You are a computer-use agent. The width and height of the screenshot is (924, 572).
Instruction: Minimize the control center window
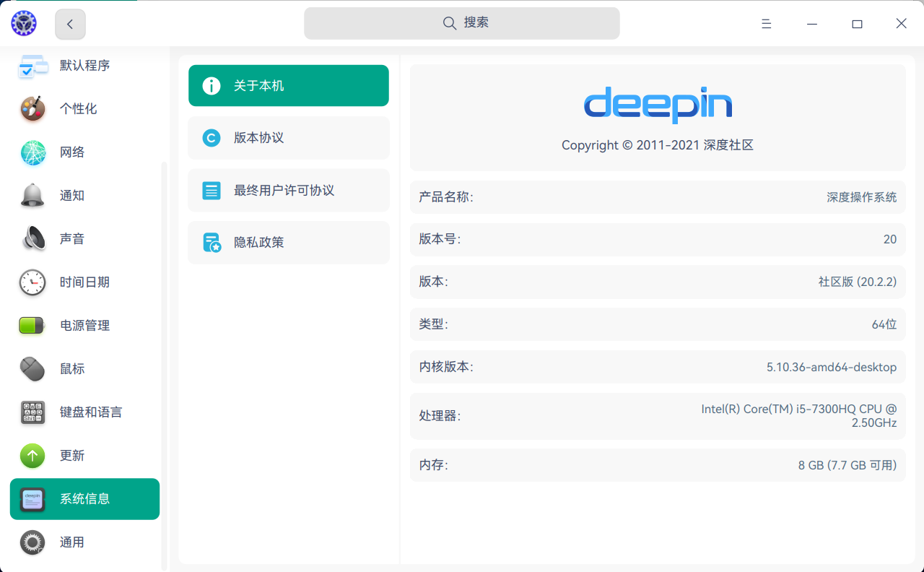coord(812,24)
